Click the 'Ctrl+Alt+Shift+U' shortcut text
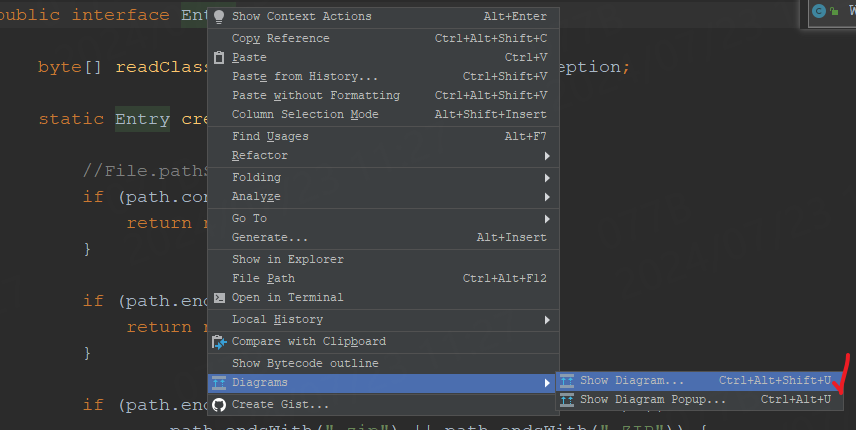This screenshot has height=430, width=856. pyautogui.click(x=775, y=381)
